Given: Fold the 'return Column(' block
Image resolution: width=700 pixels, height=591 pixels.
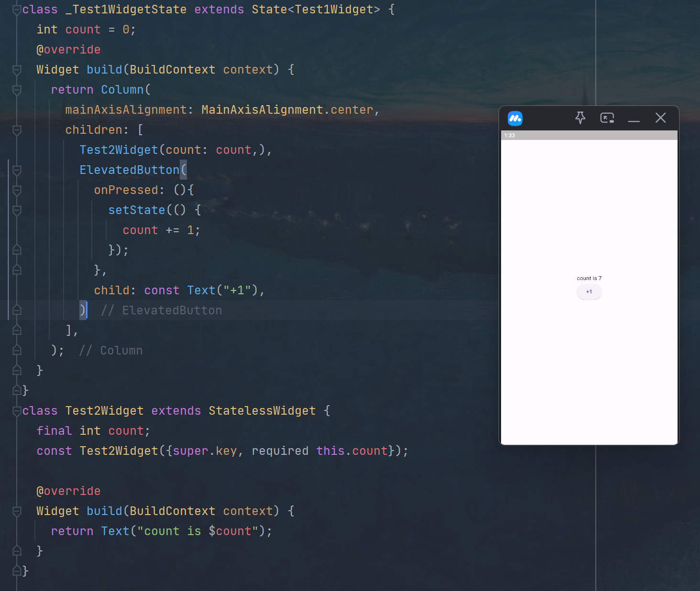Looking at the screenshot, I should coord(17,90).
